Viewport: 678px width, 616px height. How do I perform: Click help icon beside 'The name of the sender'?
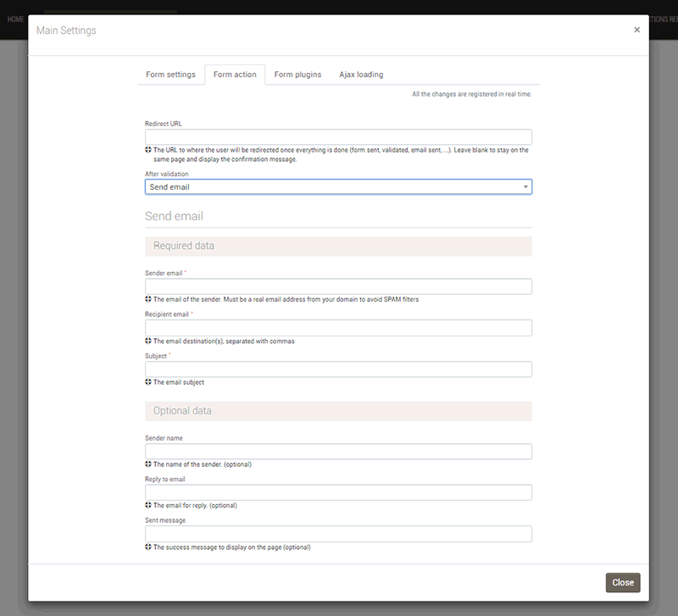click(148, 464)
